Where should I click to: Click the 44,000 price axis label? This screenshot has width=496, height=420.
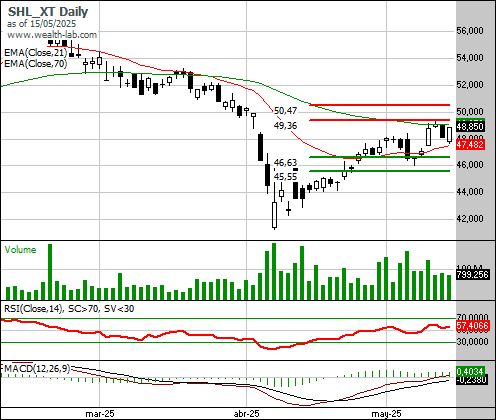[470, 192]
